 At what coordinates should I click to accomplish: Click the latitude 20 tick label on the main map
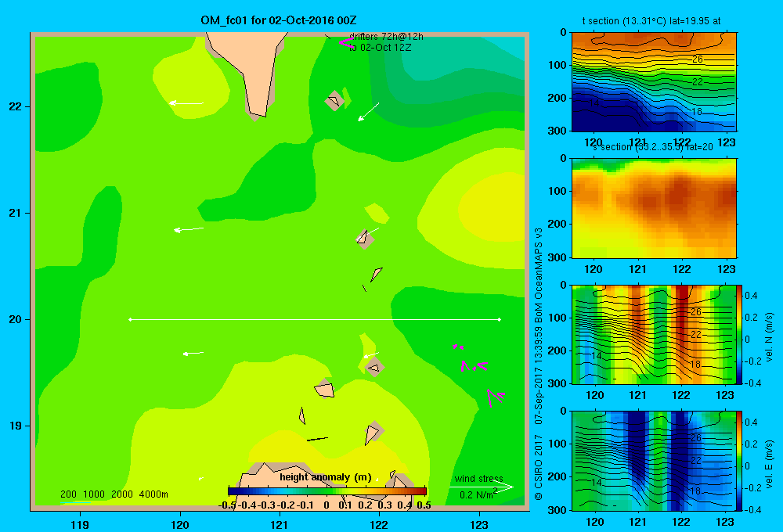(16, 319)
